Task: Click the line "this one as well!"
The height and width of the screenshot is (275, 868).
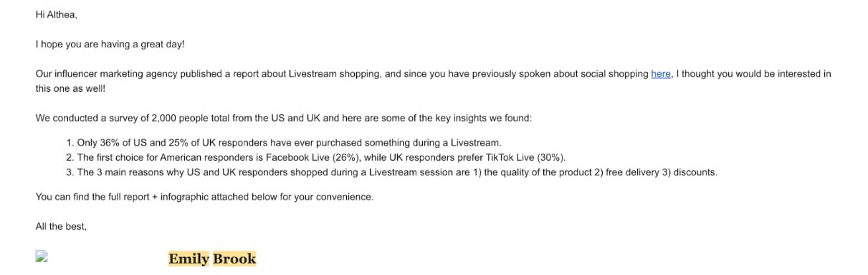Action: point(70,89)
